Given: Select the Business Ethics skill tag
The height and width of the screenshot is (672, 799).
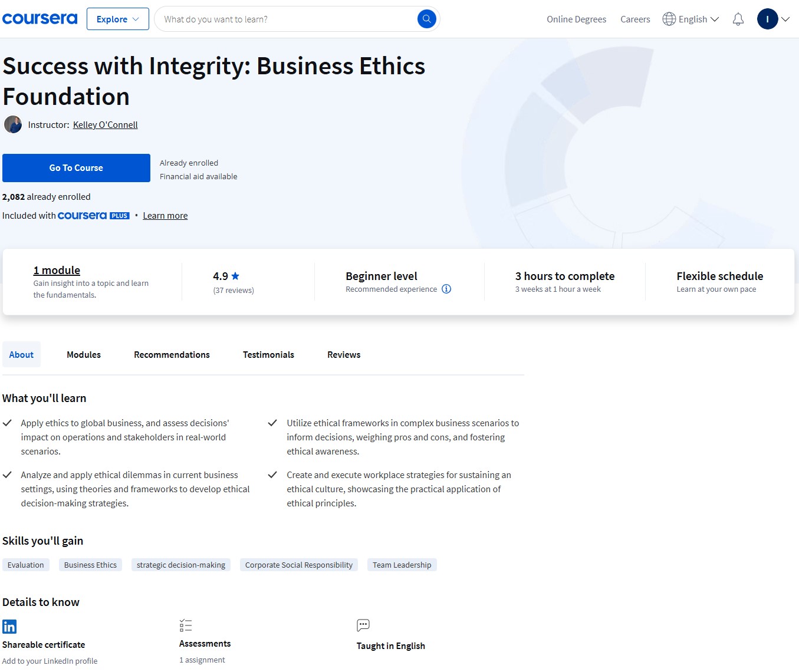Looking at the screenshot, I should click(90, 565).
